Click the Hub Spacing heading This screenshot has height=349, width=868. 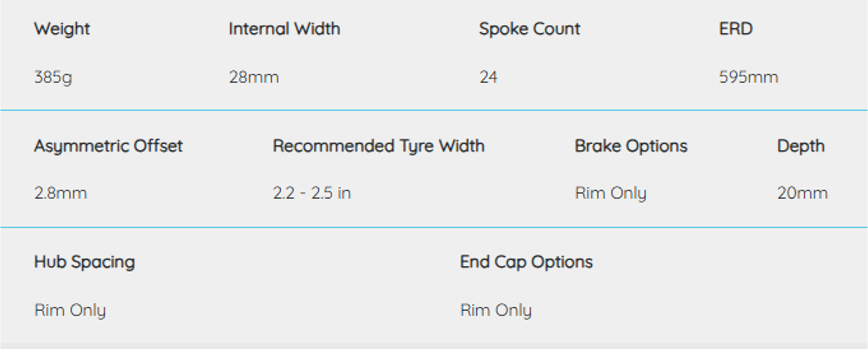coord(85,262)
